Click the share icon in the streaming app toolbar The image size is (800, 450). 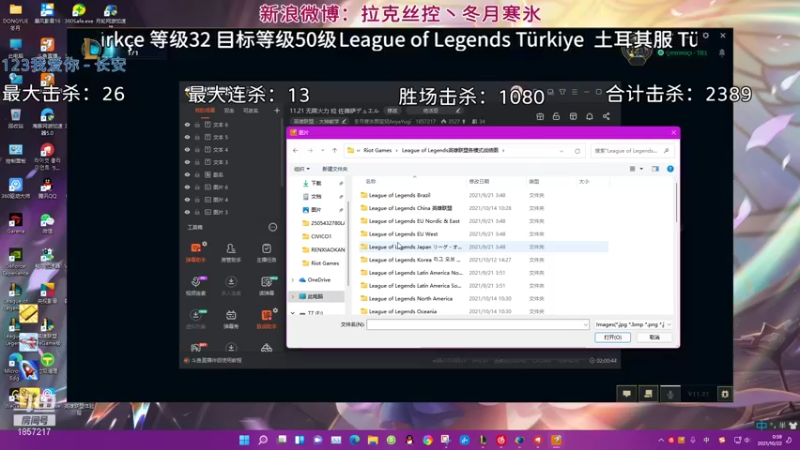pos(606,116)
